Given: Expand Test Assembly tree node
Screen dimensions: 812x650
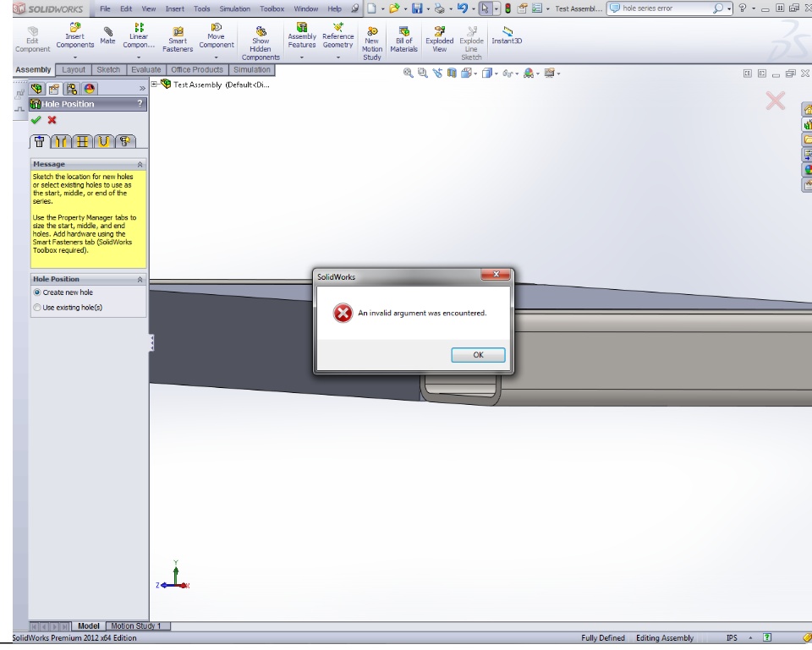Looking at the screenshot, I should [x=154, y=84].
